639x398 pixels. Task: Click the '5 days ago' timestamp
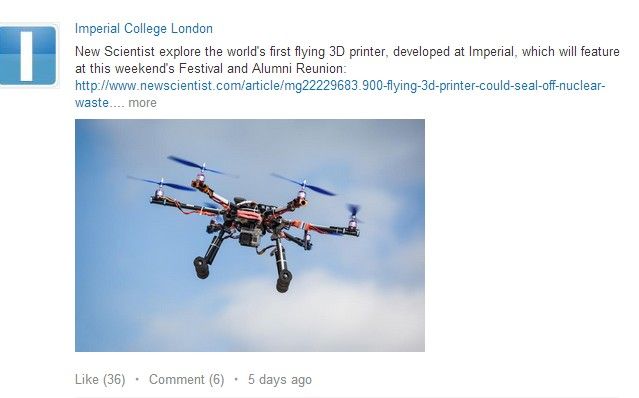click(280, 380)
